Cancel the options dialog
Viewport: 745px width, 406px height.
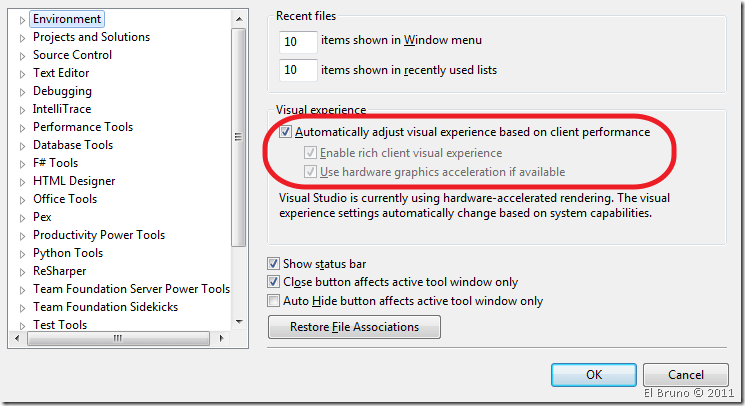(685, 375)
